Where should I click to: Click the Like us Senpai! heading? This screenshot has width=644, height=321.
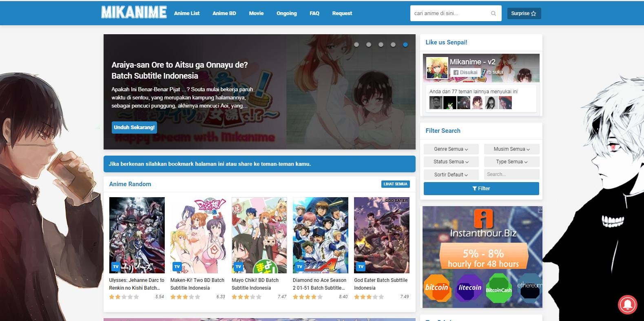[x=446, y=42]
